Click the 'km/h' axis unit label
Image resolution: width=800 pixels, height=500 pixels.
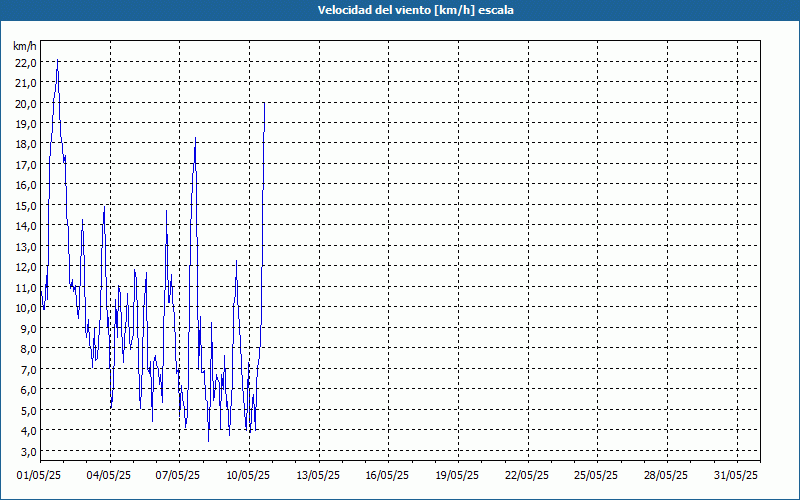pos(24,46)
